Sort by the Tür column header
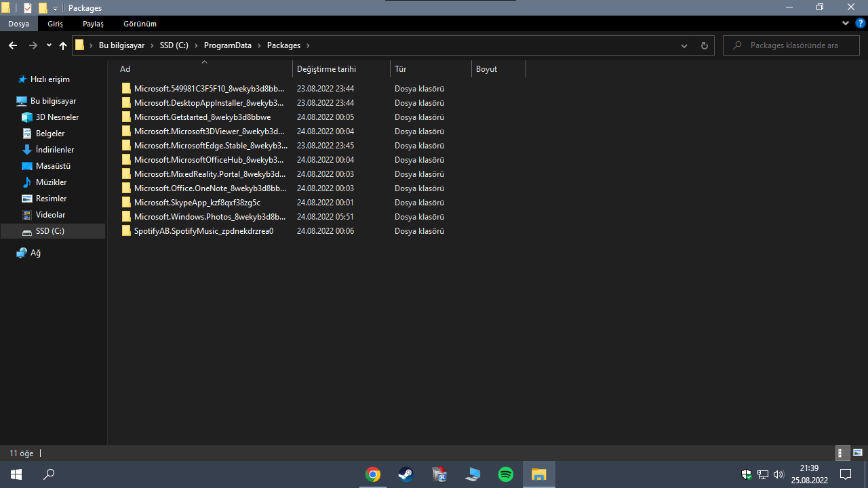Image resolution: width=868 pixels, height=488 pixels. click(431, 68)
